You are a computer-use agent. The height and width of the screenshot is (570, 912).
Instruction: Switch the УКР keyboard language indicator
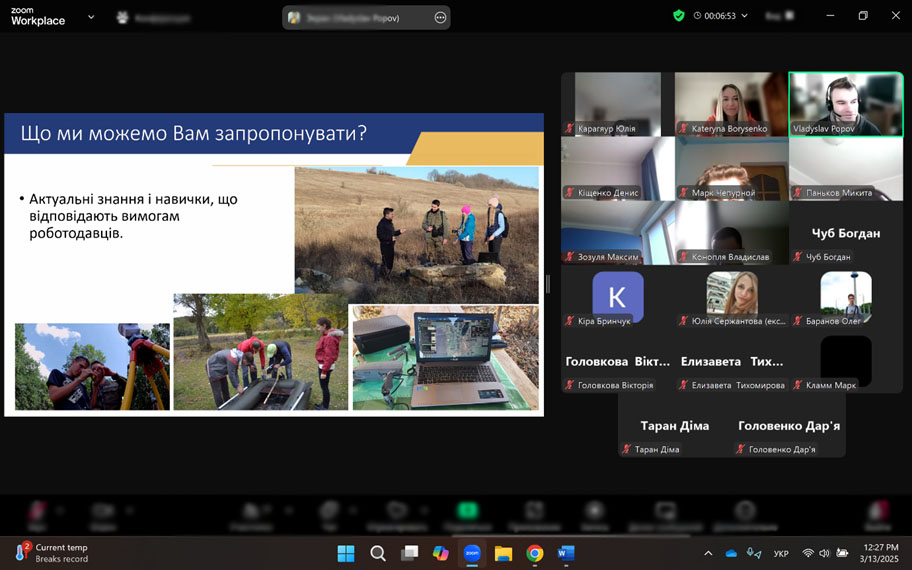(781, 553)
